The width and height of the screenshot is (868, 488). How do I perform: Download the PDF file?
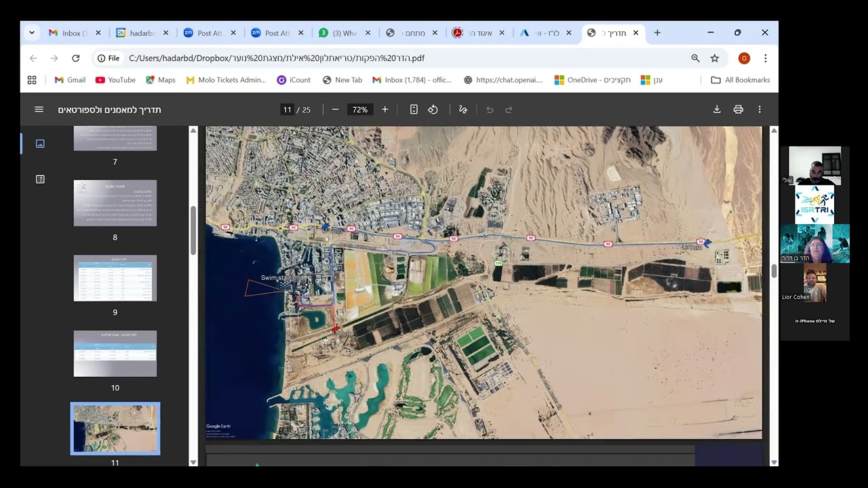pos(717,110)
